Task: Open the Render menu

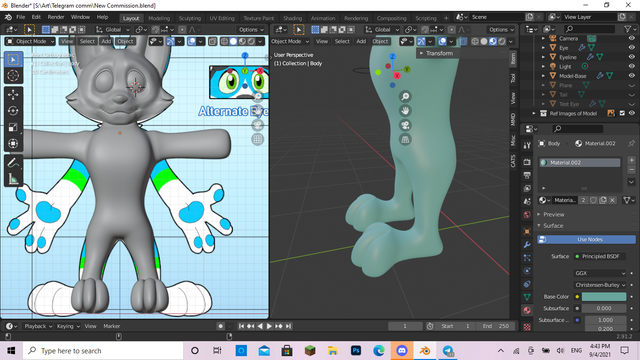Action: [x=56, y=17]
